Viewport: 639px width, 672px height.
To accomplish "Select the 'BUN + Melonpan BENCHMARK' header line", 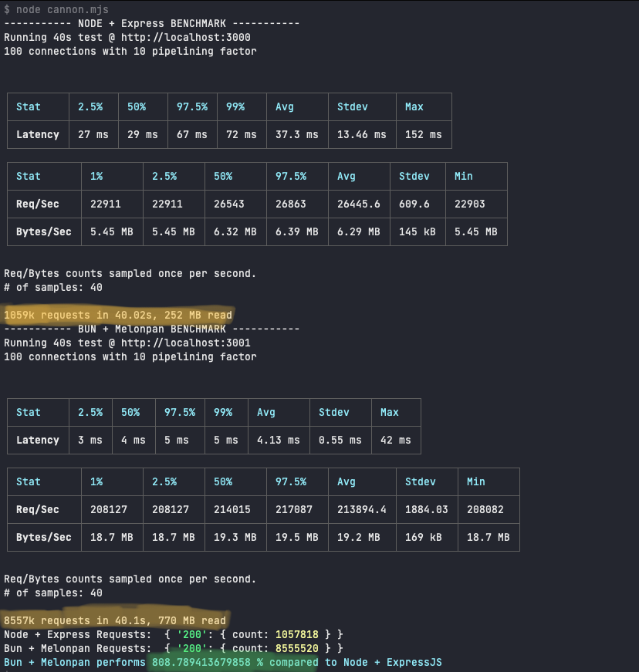I will (x=152, y=329).
